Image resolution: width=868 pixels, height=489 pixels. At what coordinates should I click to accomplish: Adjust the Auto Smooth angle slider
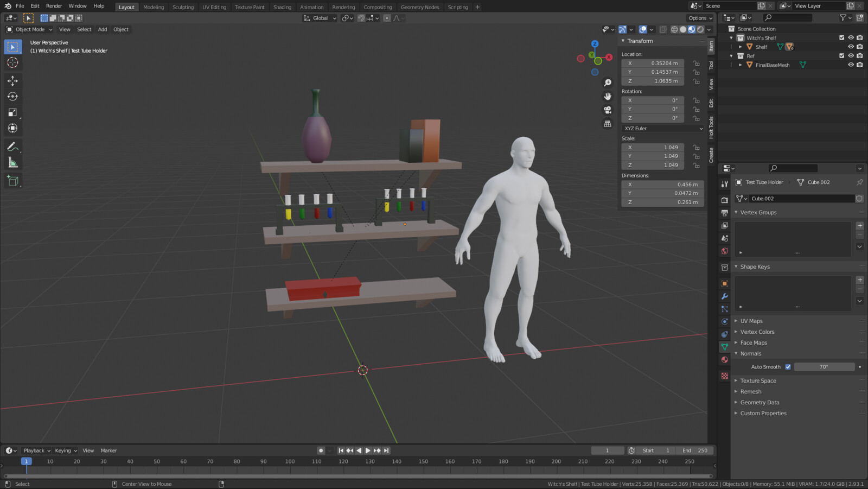824,367
